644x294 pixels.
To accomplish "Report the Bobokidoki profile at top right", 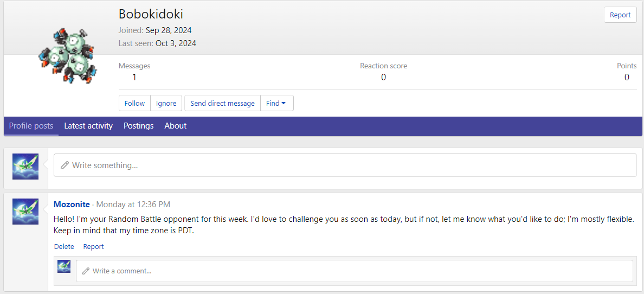I will pos(620,15).
